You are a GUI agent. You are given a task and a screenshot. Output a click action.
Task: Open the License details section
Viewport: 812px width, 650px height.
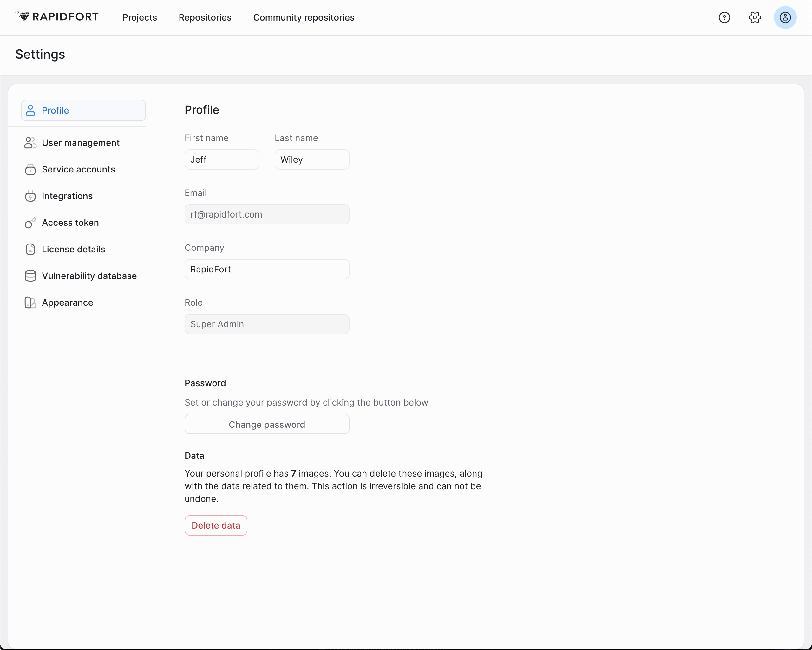point(83,249)
